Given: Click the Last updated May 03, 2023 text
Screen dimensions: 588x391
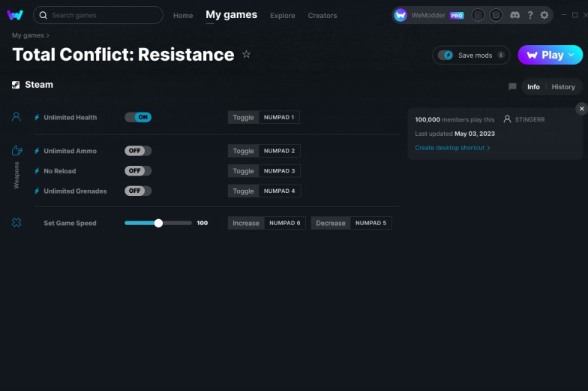Looking at the screenshot, I should [454, 134].
